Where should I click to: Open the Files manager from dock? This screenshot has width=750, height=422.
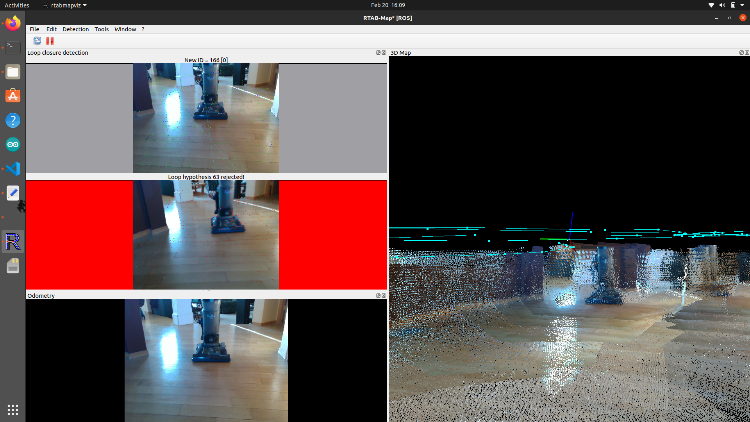tap(13, 72)
